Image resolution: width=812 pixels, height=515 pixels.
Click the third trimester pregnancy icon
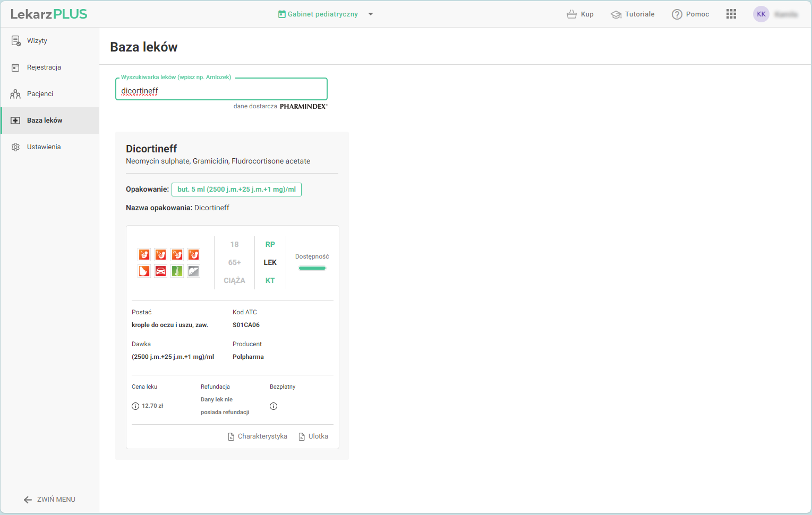point(193,255)
